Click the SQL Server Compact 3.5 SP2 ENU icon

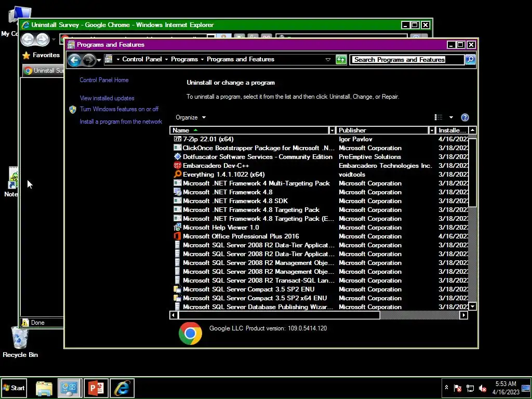[x=178, y=289]
